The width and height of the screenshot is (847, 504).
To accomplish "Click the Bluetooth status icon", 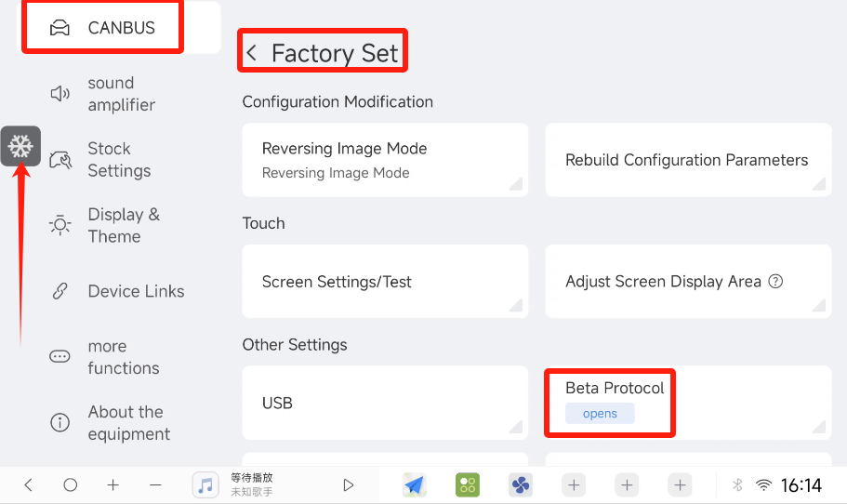I will (x=737, y=484).
